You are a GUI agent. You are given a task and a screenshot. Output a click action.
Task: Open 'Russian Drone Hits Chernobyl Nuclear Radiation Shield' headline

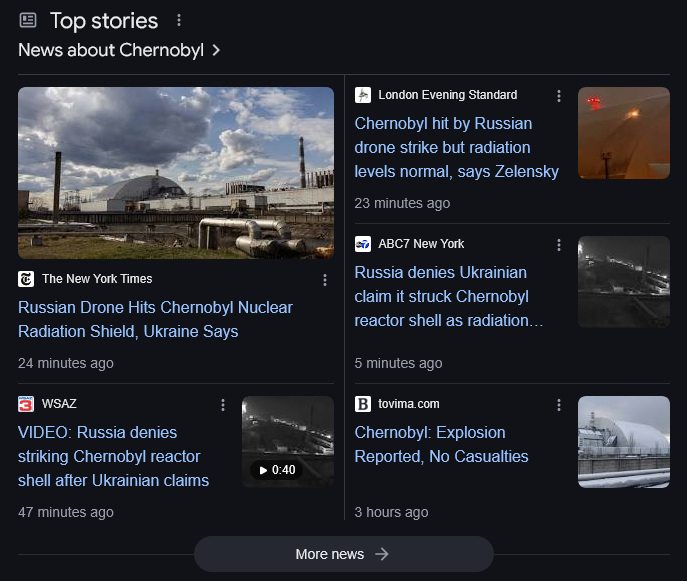click(155, 319)
